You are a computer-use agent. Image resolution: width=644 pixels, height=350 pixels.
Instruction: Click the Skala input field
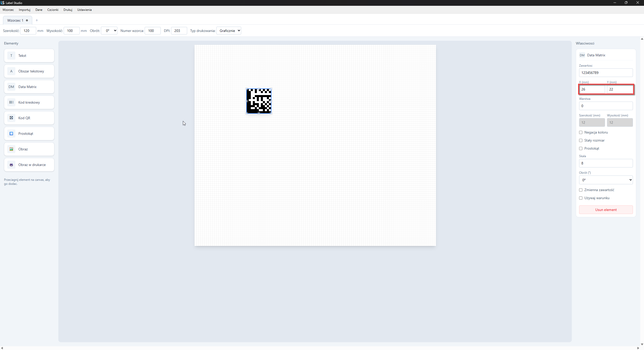pos(606,163)
